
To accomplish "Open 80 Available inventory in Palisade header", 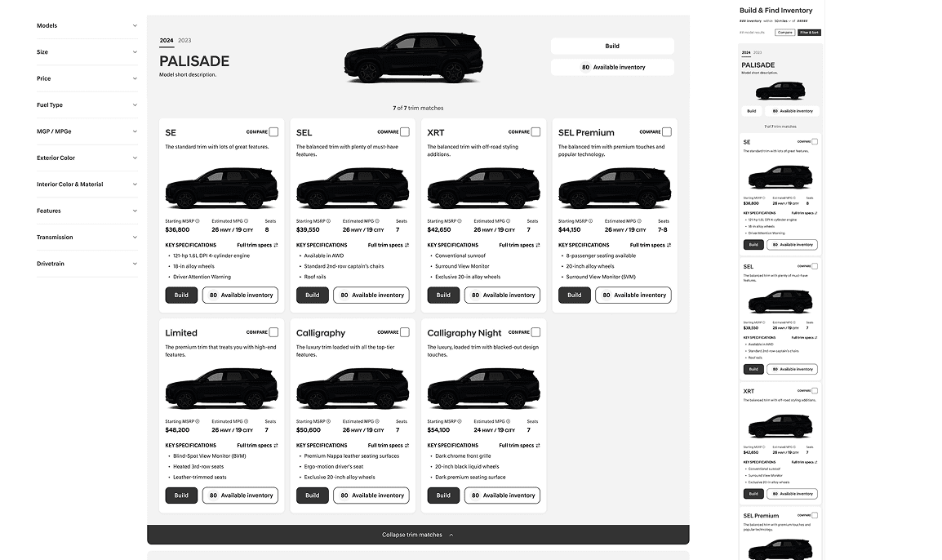I will click(x=612, y=67).
